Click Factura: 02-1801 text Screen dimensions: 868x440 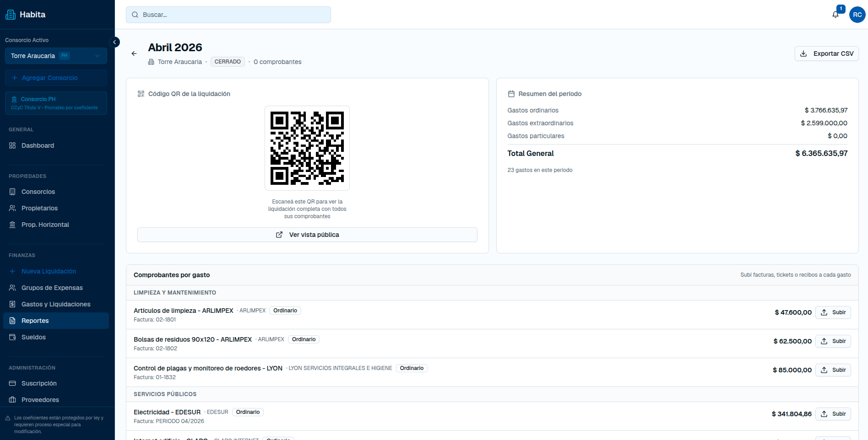click(x=155, y=320)
